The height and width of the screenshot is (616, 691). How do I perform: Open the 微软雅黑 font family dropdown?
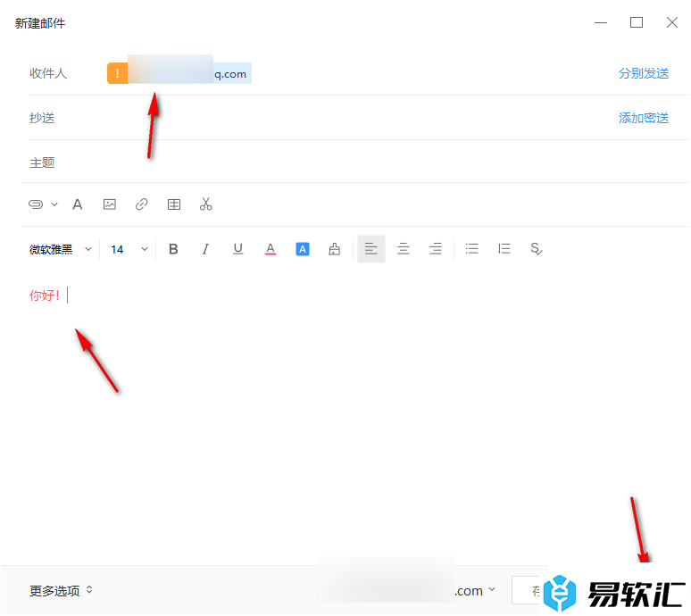pos(61,249)
